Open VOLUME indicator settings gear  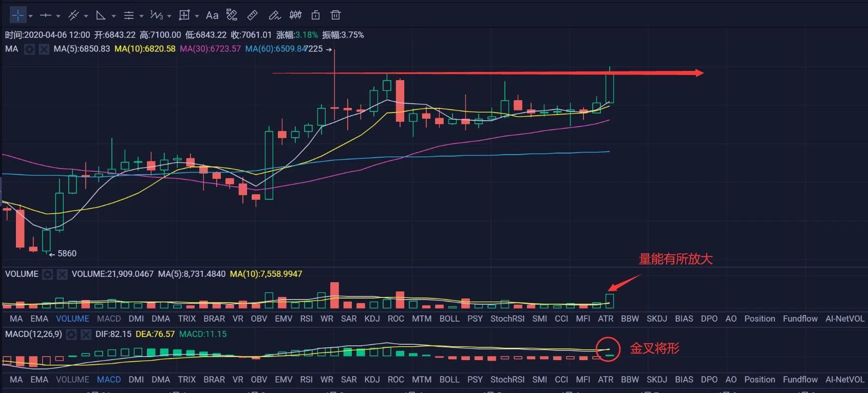coord(48,274)
